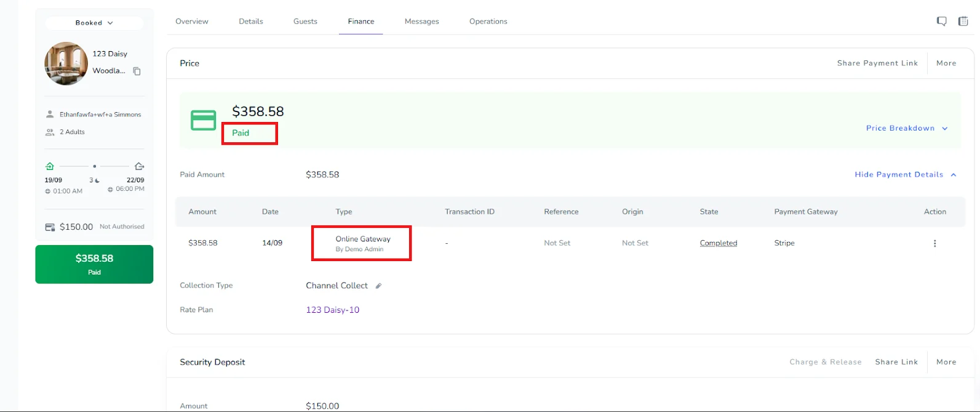980x412 pixels.
Task: Open the calendar icon at top right
Action: click(x=963, y=22)
